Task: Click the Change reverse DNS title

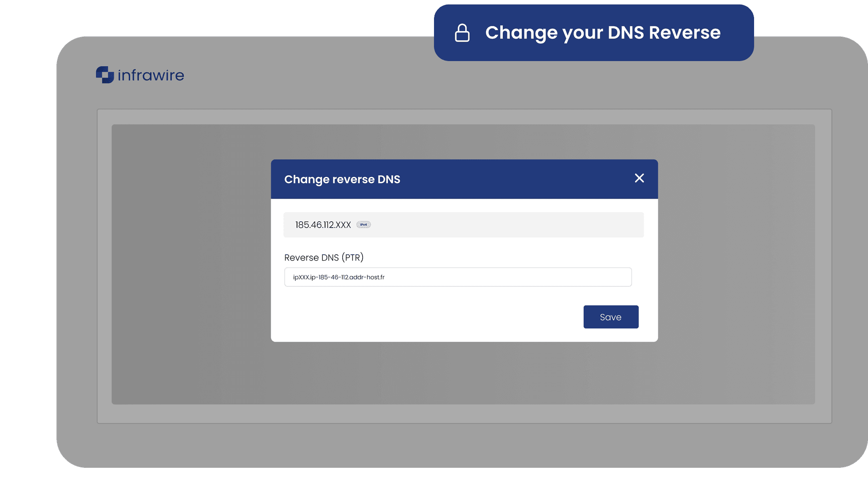Action: (x=342, y=179)
